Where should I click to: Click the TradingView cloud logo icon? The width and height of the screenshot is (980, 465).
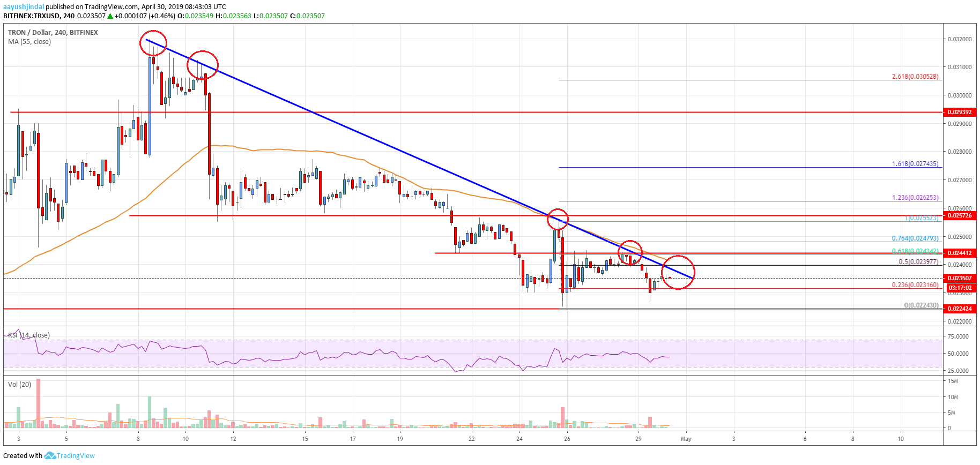point(50,455)
